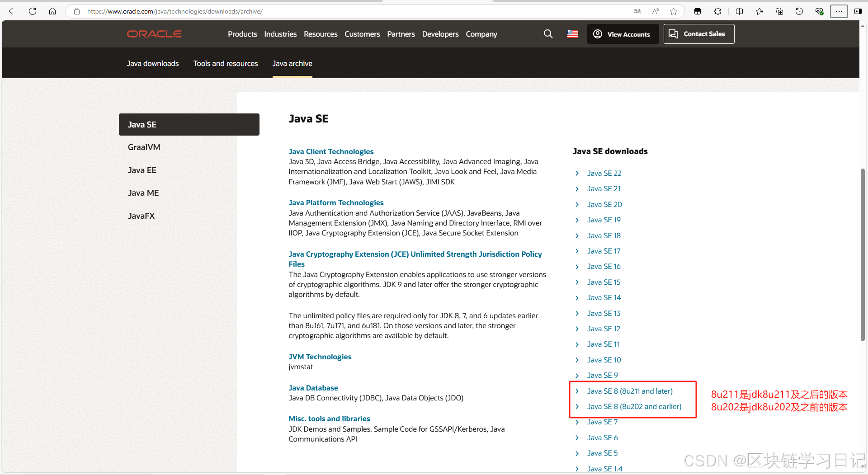The width and height of the screenshot is (868, 475).
Task: Click the chevron beside Java SE 9
Action: coord(577,376)
